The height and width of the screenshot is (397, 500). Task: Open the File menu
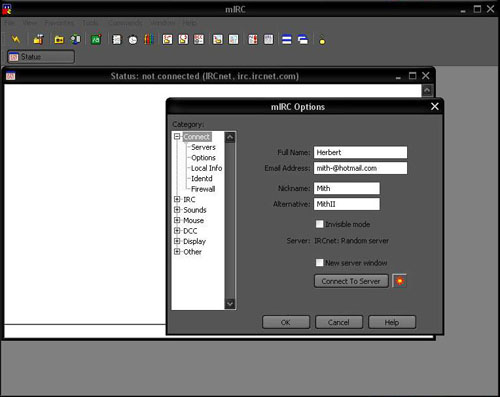[10, 23]
